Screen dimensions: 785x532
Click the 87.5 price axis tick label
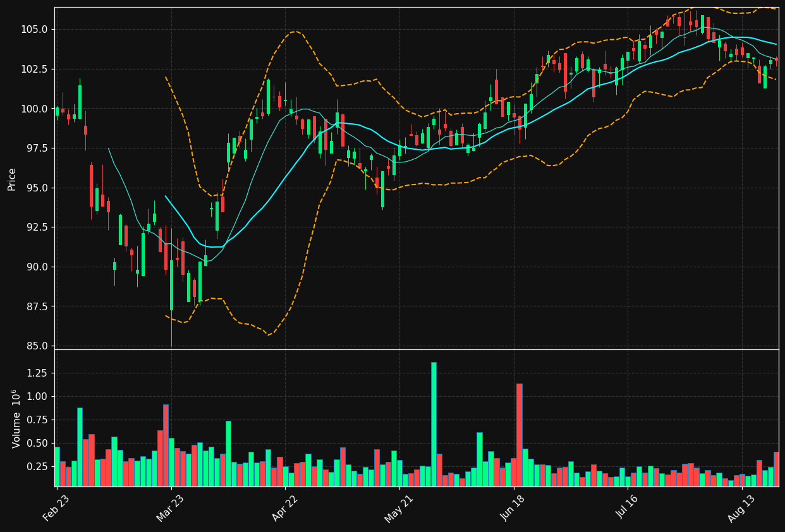38,306
